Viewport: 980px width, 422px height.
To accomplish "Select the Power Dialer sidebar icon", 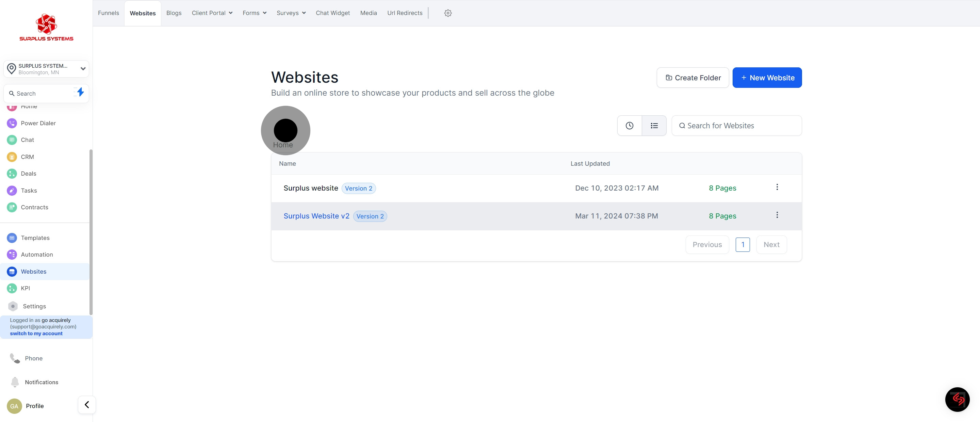I will [12, 123].
